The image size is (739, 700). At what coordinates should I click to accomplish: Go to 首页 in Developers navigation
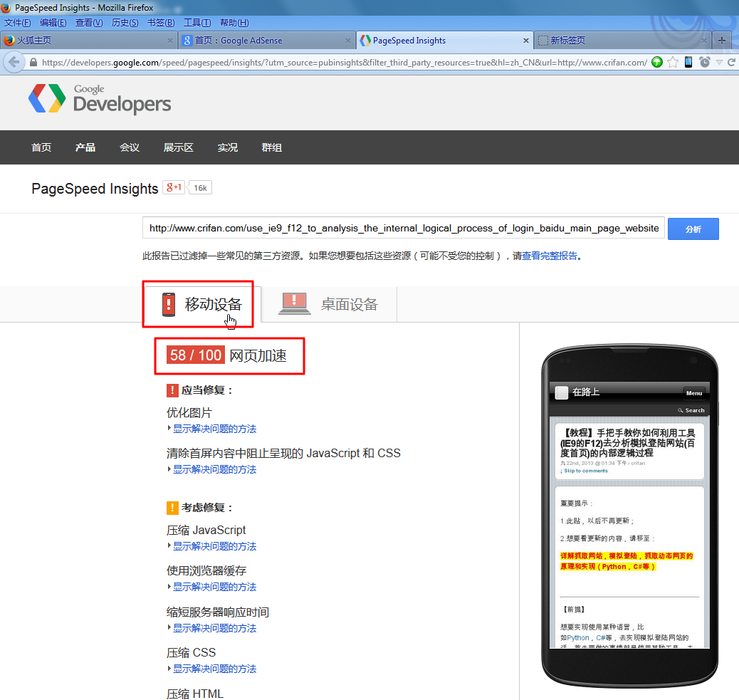(x=41, y=147)
